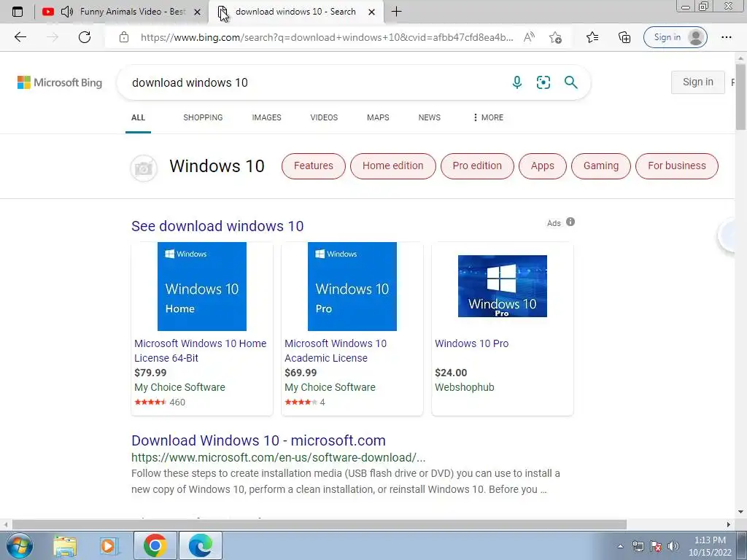Select the ALL results tab
Screen dimensions: 747x560
point(138,117)
